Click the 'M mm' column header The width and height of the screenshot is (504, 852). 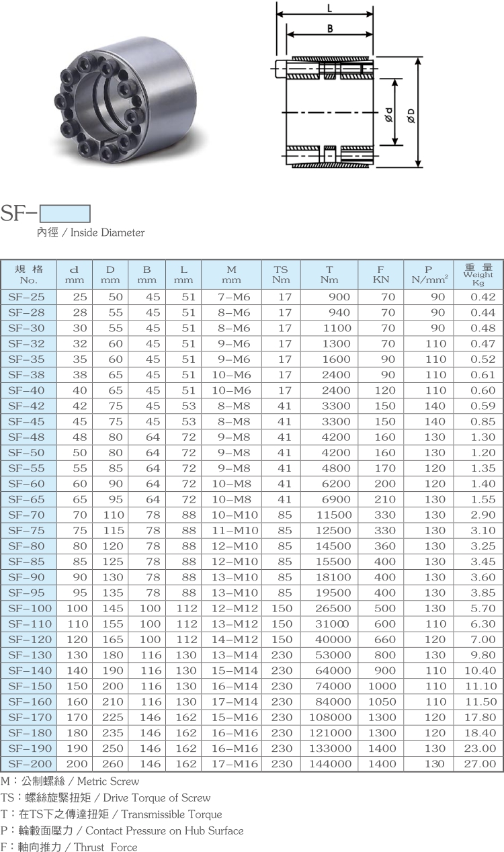[231, 274]
